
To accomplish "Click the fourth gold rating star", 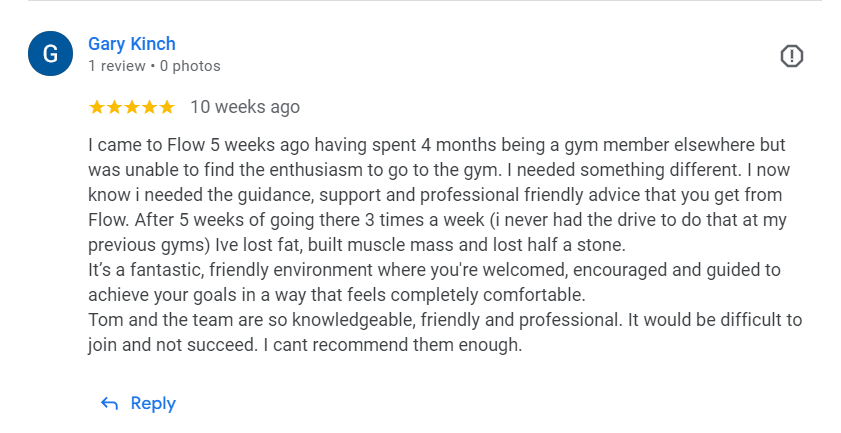I will 149,107.
